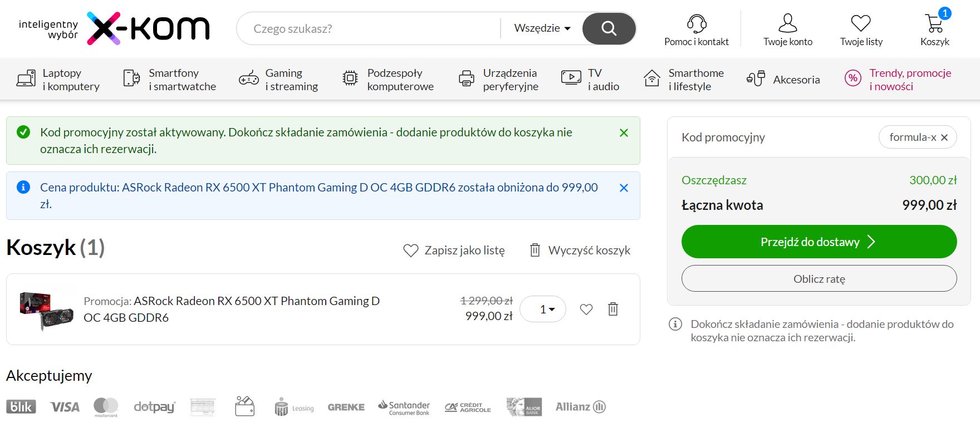Click the Oszczędzasz 300,00 zł value
Image resolution: width=980 pixels, height=437 pixels.
(933, 180)
